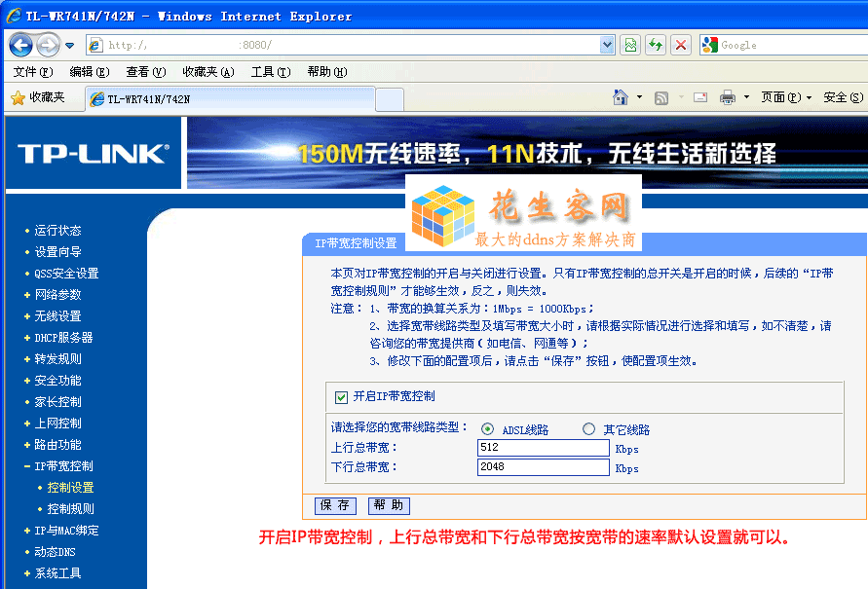This screenshot has width=868, height=589.
Task: Click the 帮助 button
Action: 389,505
